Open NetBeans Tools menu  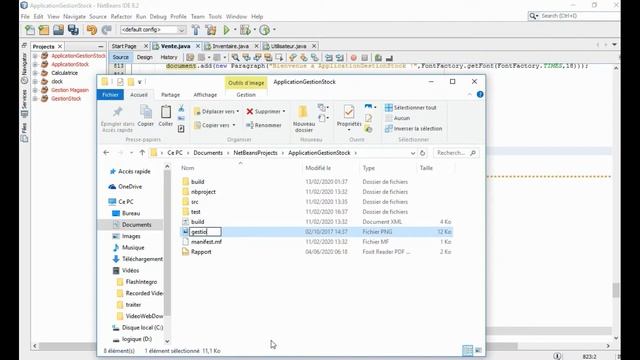pos(215,17)
